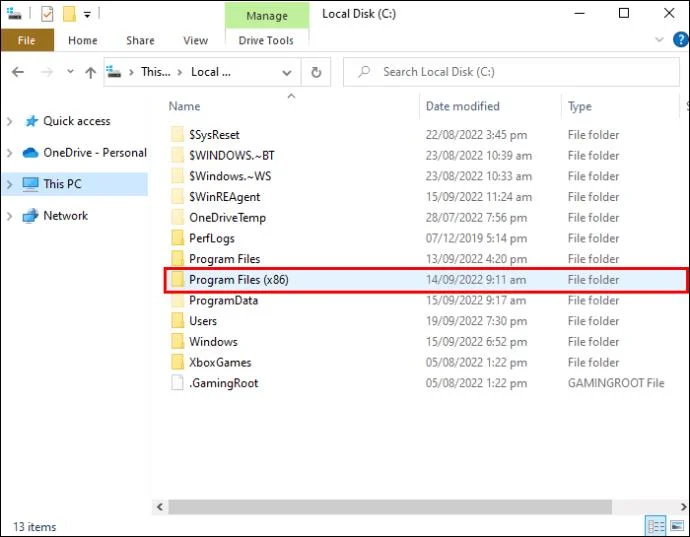Image resolution: width=690 pixels, height=537 pixels.
Task: Expand the ribbon with the chevron
Action: click(659, 40)
